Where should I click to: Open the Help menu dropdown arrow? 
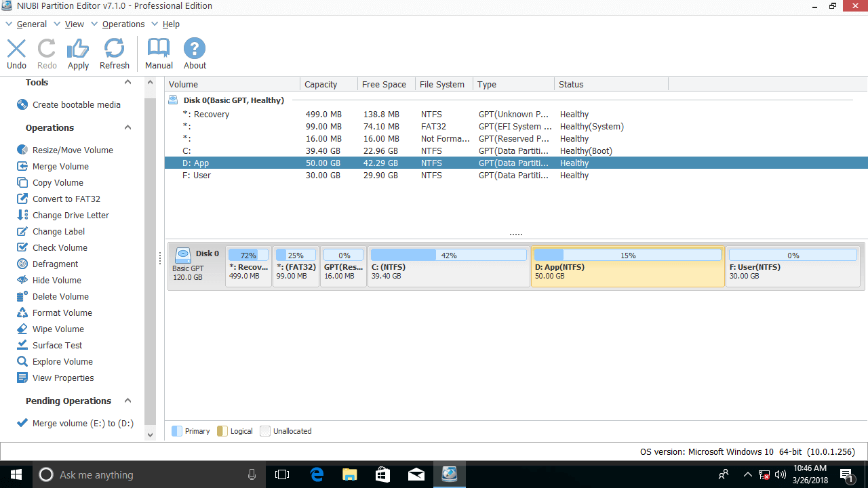tap(155, 24)
